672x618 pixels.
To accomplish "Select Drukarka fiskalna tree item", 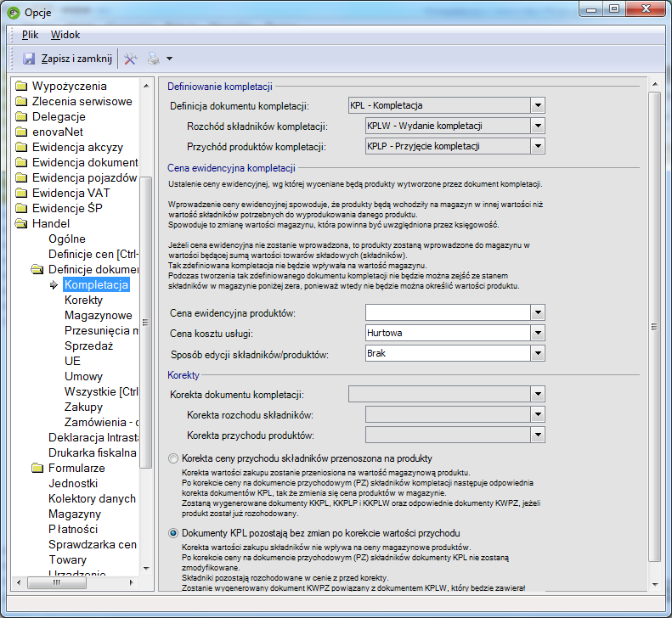I will [x=92, y=452].
